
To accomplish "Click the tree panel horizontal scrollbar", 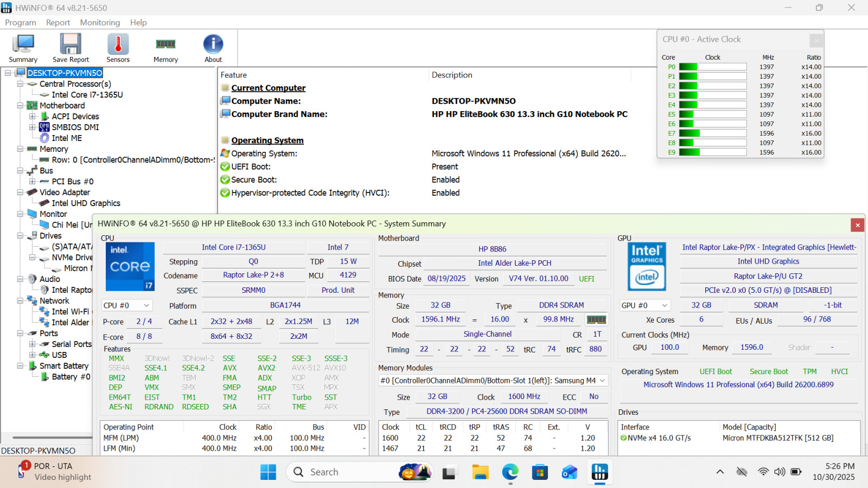I will (x=52, y=438).
